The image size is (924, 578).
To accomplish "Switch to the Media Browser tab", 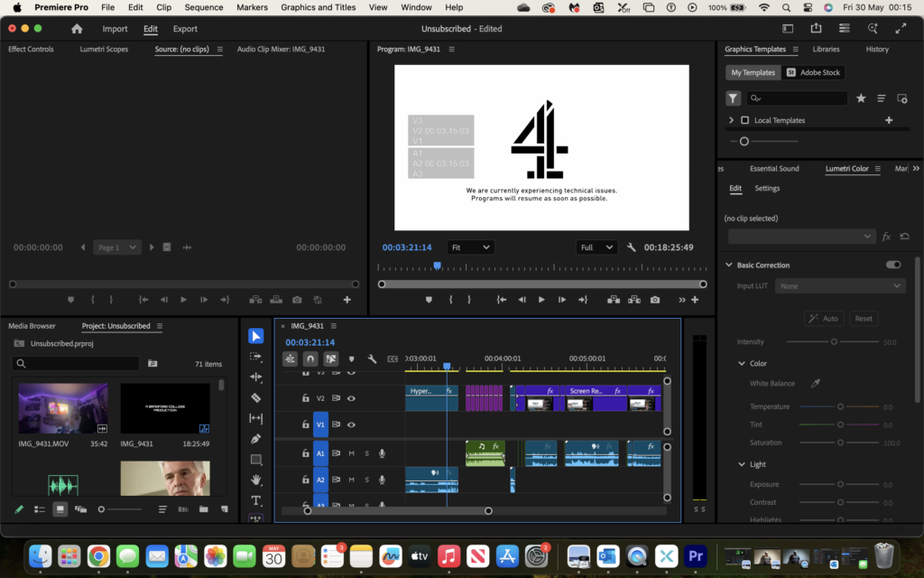I will pyautogui.click(x=32, y=325).
